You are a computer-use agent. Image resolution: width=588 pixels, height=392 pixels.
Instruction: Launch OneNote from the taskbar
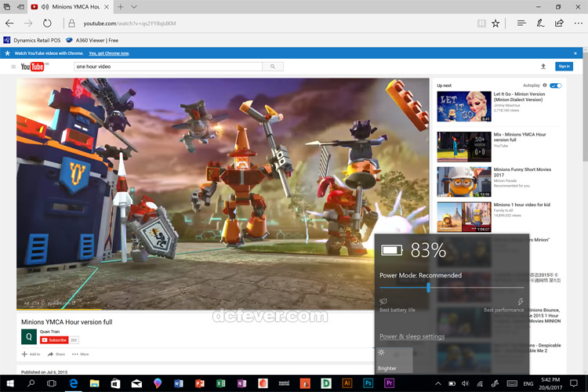pyautogui.click(x=242, y=383)
